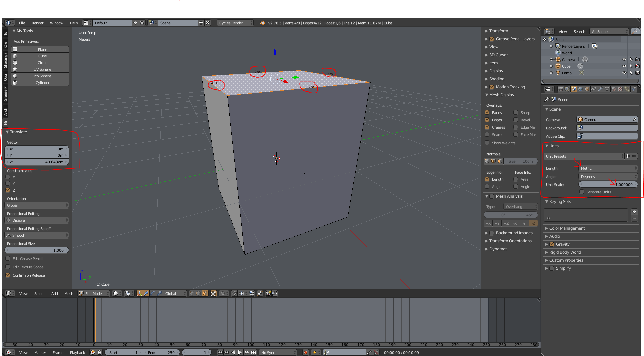Uncheck Confirm on Release
Image resolution: width=644 pixels, height=356 pixels.
pos(8,275)
